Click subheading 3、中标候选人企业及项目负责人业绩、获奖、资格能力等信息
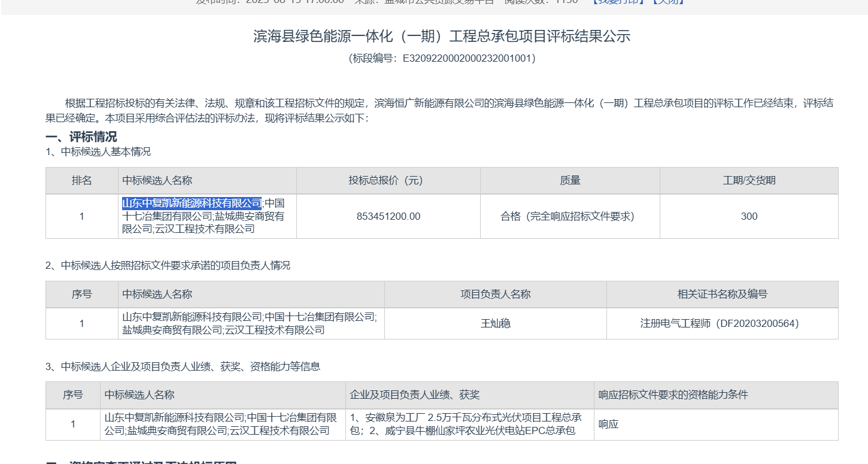 tap(183, 366)
